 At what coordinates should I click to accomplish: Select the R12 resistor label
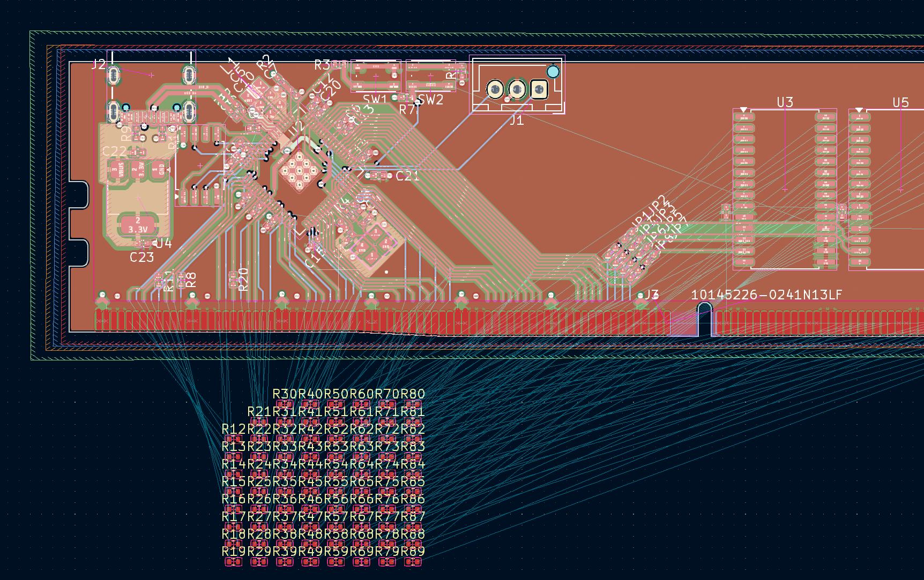(234, 429)
